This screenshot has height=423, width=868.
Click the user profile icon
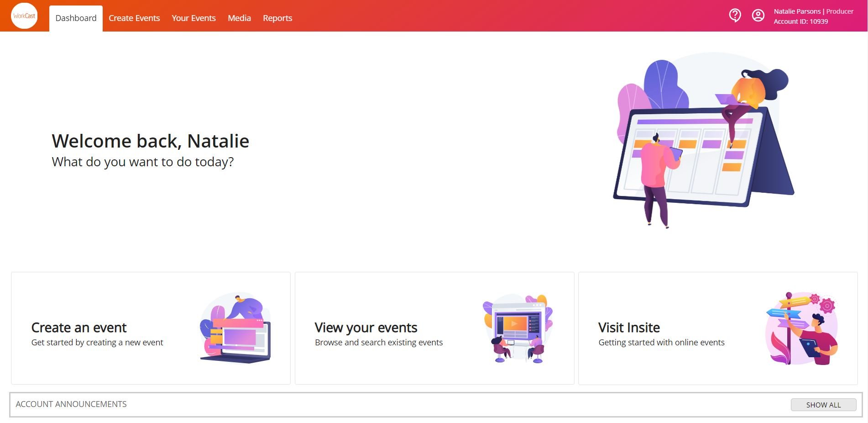tap(758, 15)
